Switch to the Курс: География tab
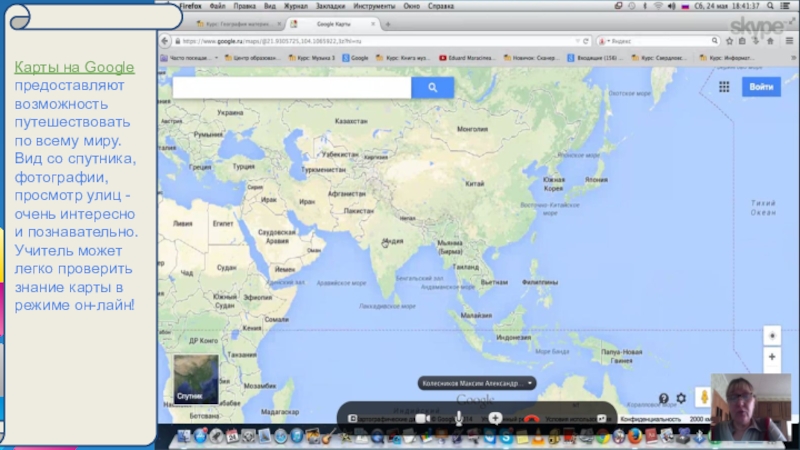Viewport: 800px width, 450px height. click(238, 24)
